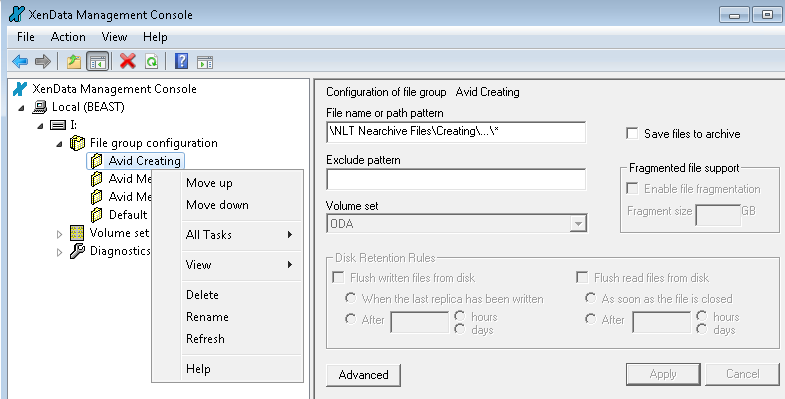Image resolution: width=785 pixels, height=399 pixels.
Task: Tick the Flush read files from disk checkbox
Action: (582, 277)
